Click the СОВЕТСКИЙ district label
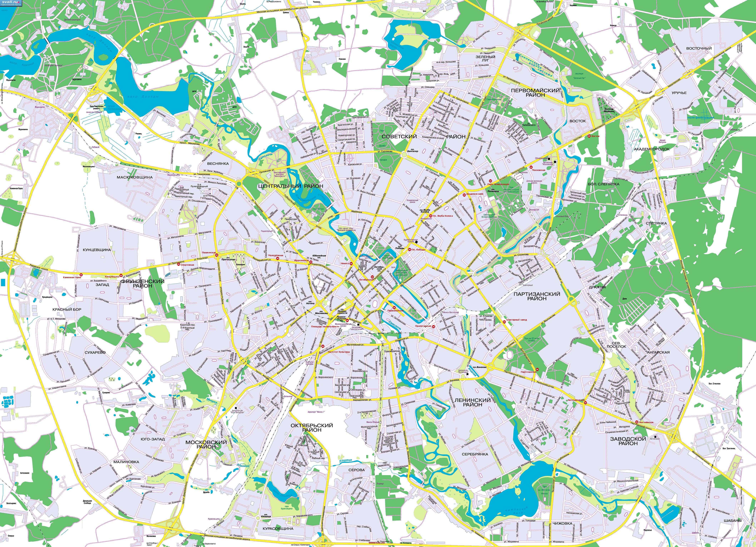756x547 pixels. click(x=399, y=137)
